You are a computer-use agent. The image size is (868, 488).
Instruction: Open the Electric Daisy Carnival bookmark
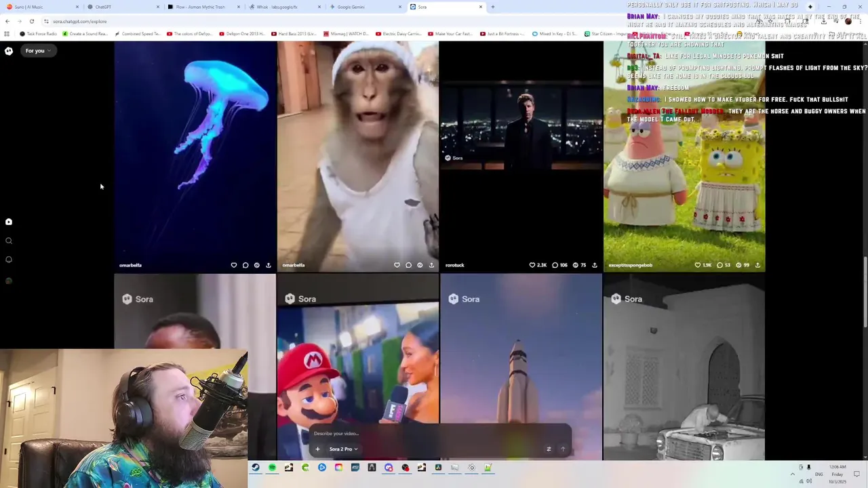(x=400, y=33)
